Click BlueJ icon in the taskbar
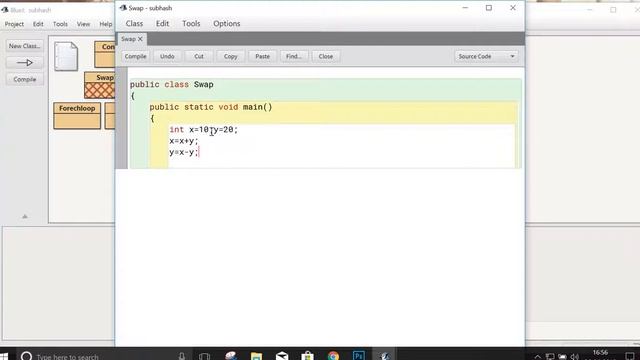This screenshot has width=640, height=360. coord(384,356)
